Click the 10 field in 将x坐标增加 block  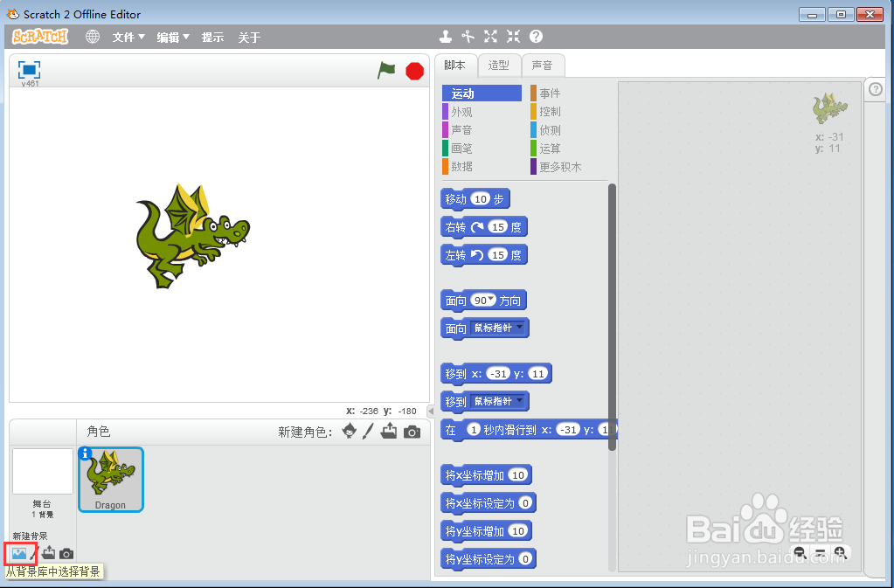point(517,474)
